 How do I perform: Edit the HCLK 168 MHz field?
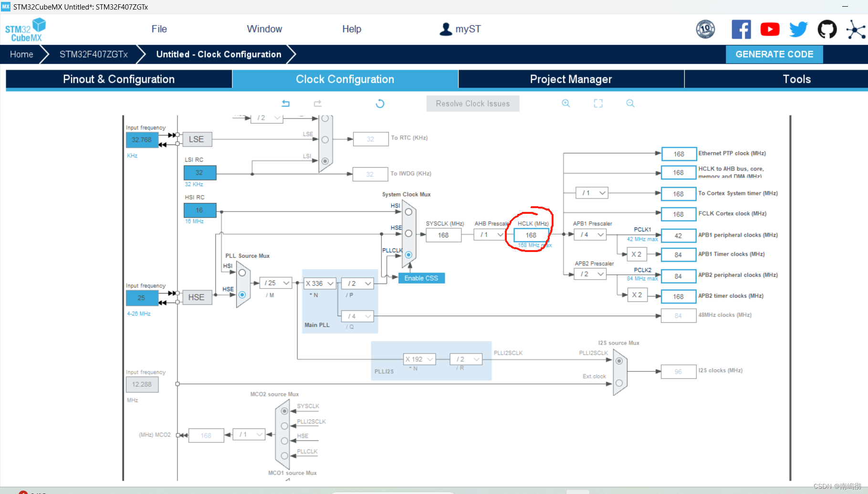point(531,235)
